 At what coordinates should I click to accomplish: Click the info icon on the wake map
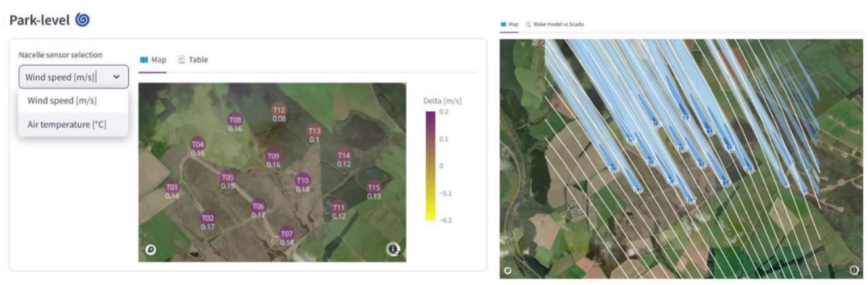pyautogui.click(x=854, y=270)
